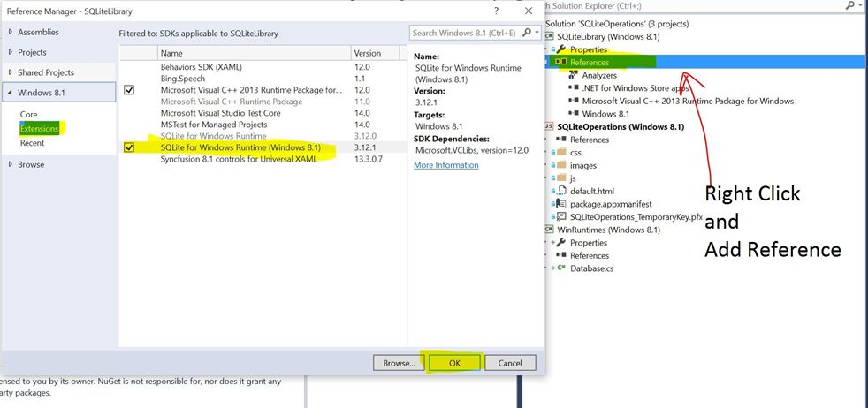Select the SQLite for Windows Runtime 3.12.0 row
The image size is (868, 408).
263,136
